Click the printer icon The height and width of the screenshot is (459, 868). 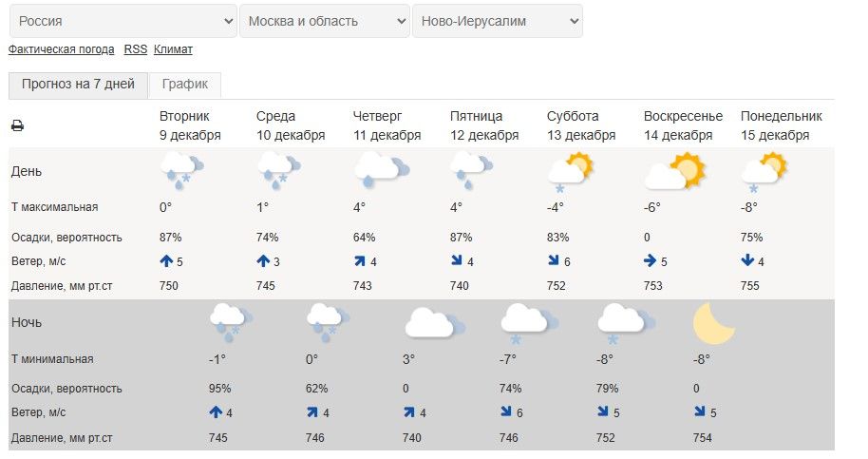click(x=16, y=125)
